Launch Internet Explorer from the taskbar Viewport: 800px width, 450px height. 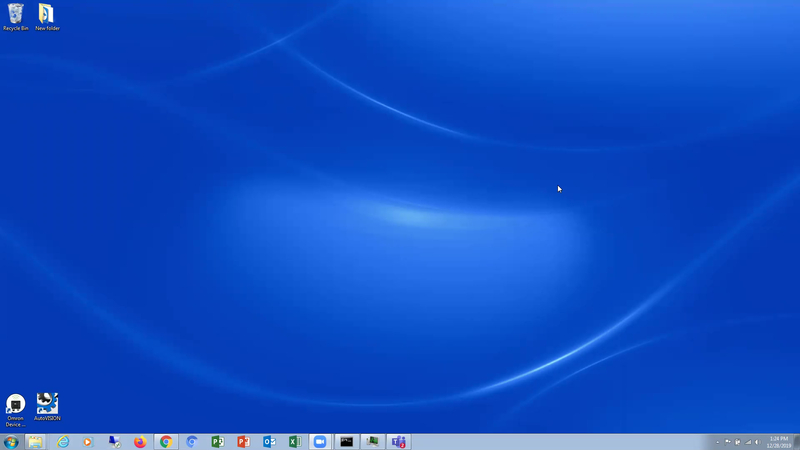coord(63,442)
